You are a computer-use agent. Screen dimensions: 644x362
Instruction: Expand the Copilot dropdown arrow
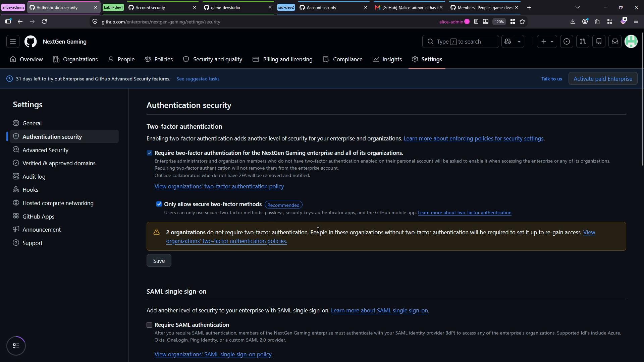(x=519, y=42)
